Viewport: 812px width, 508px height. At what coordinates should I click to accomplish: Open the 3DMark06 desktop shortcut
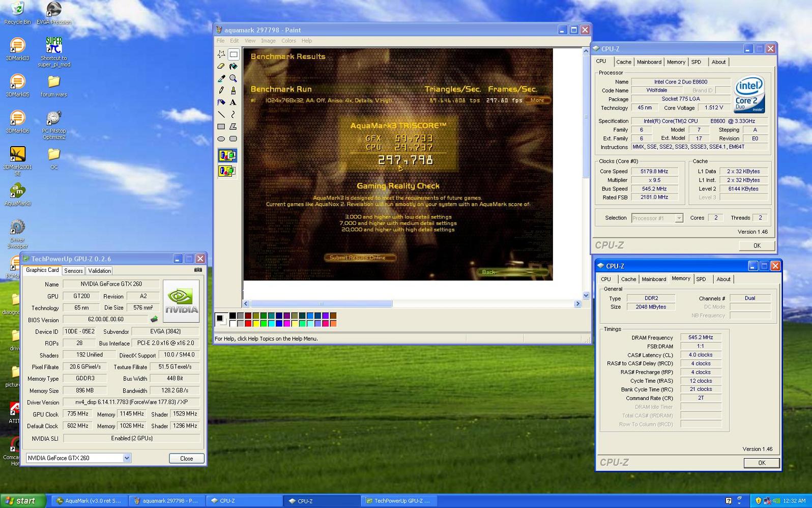17,122
